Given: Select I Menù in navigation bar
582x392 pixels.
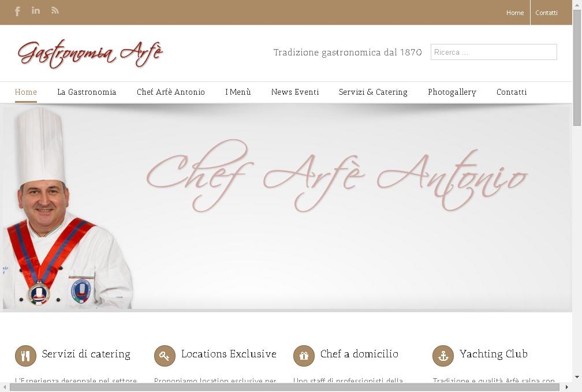Looking at the screenshot, I should tap(238, 92).
